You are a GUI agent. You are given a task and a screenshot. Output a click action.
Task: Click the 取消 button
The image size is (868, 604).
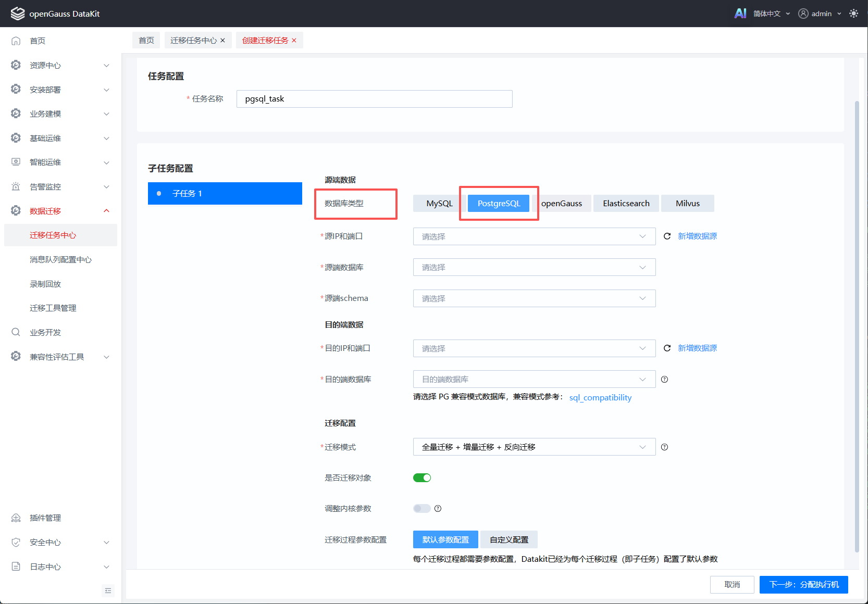pos(732,585)
